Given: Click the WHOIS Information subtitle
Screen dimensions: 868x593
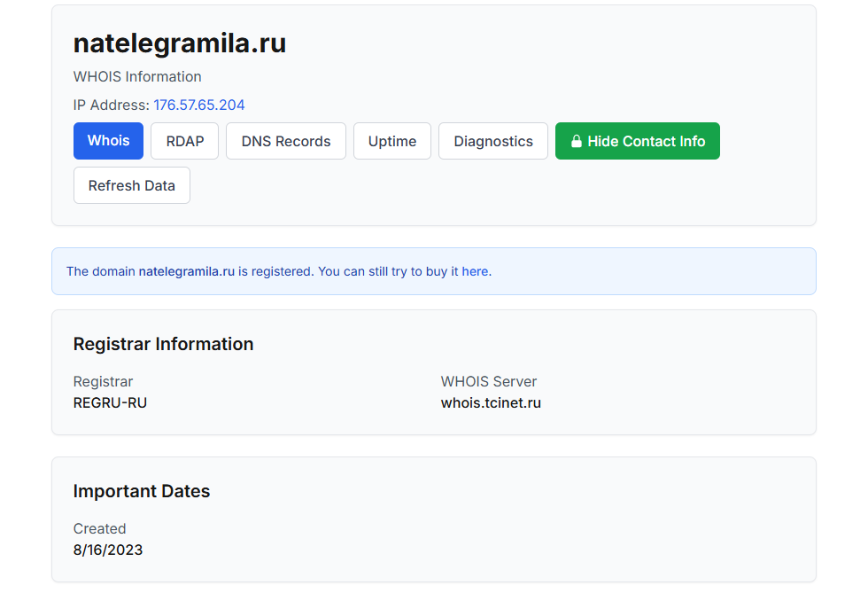Looking at the screenshot, I should pyautogui.click(x=137, y=76).
